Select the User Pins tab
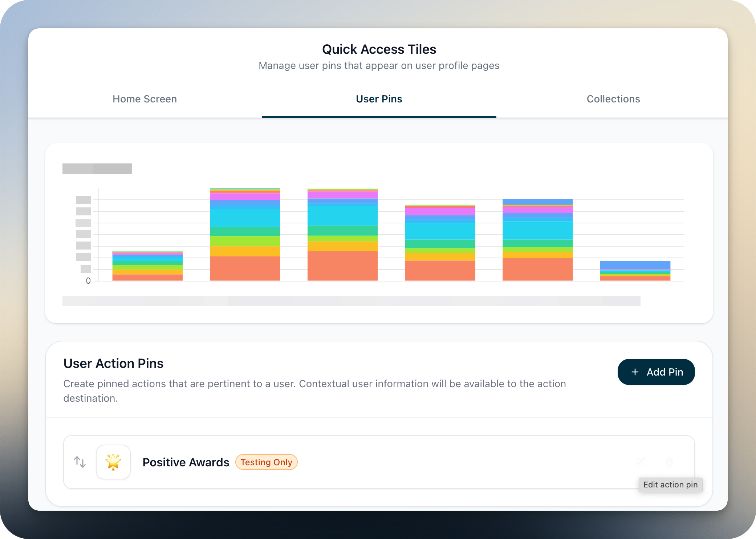The height and width of the screenshot is (539, 756). 379,99
